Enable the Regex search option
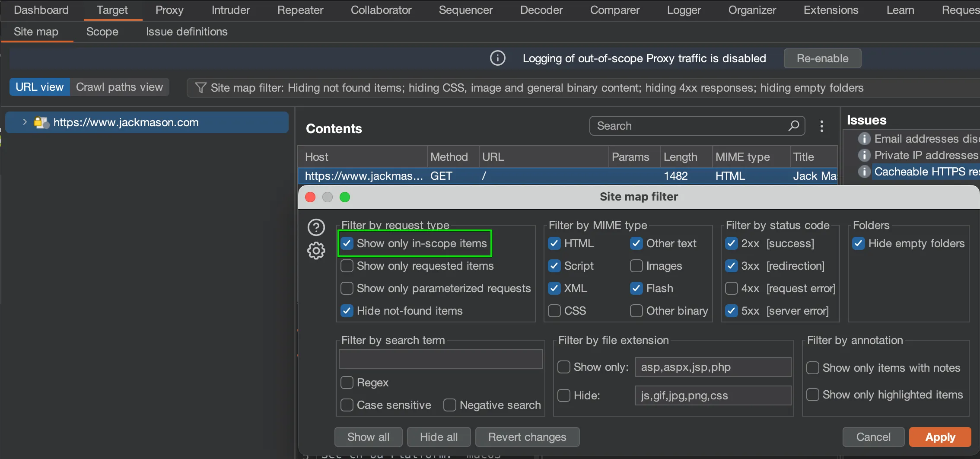 pyautogui.click(x=347, y=382)
